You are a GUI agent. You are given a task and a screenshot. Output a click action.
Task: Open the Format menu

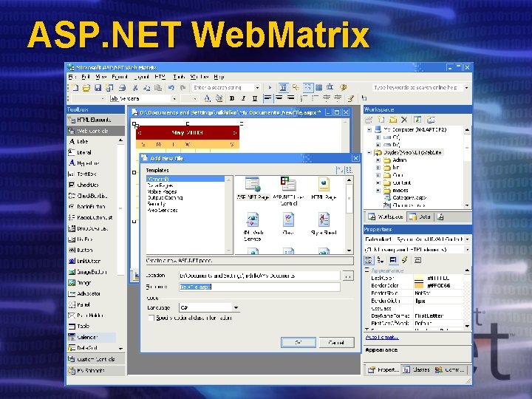point(120,77)
